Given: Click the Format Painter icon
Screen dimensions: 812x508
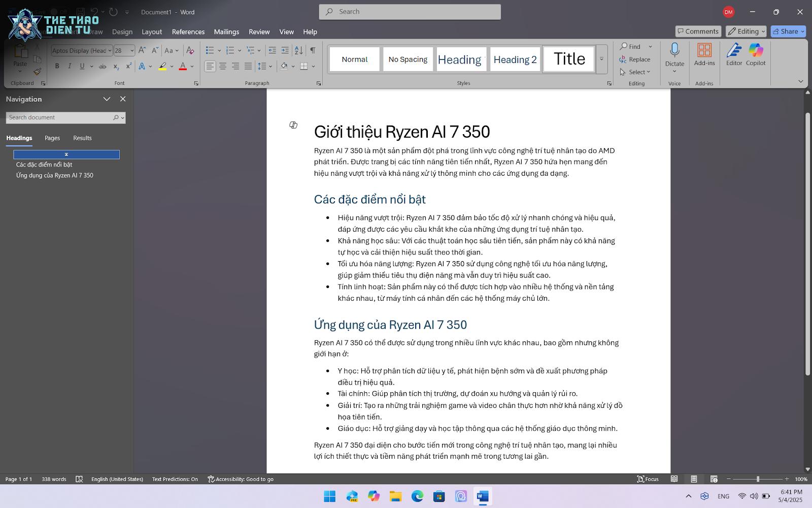Looking at the screenshot, I should coord(37,72).
